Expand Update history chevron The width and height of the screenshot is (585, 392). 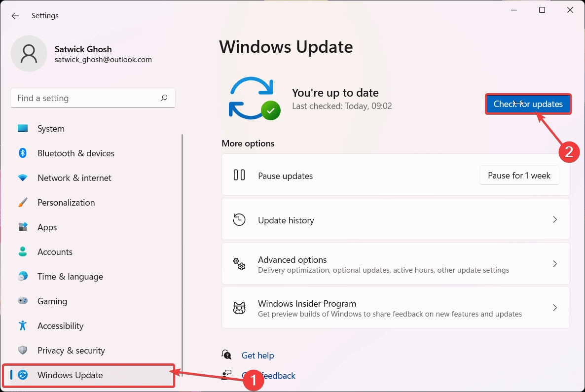tap(555, 220)
